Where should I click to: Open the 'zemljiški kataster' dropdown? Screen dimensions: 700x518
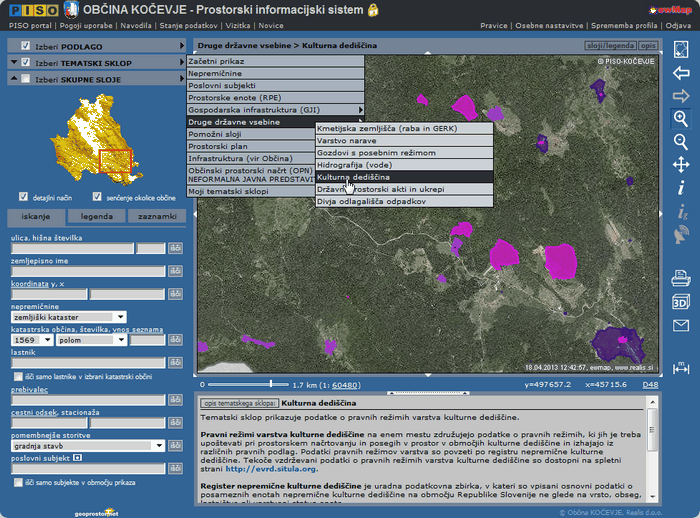(x=119, y=316)
